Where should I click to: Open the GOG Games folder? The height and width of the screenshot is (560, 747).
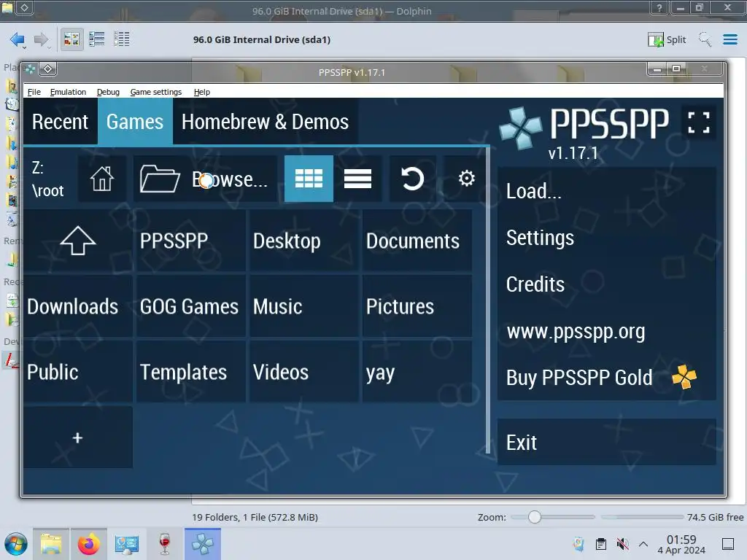[x=190, y=306]
